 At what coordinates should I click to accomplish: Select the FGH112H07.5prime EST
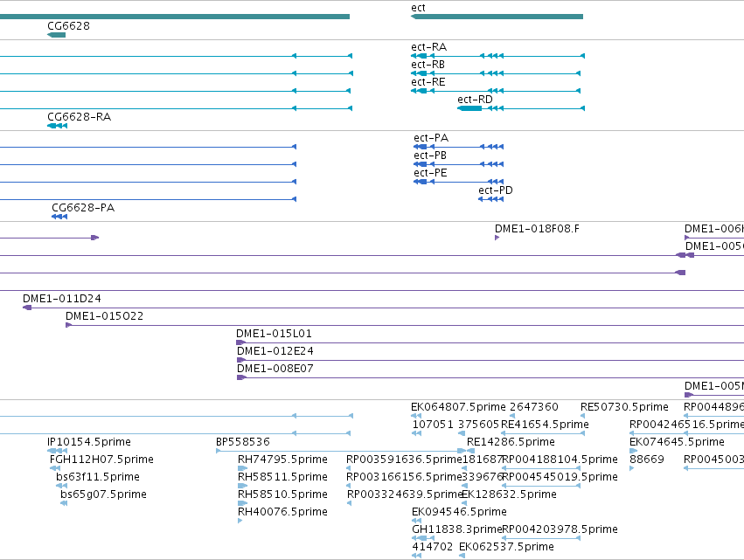55,468
